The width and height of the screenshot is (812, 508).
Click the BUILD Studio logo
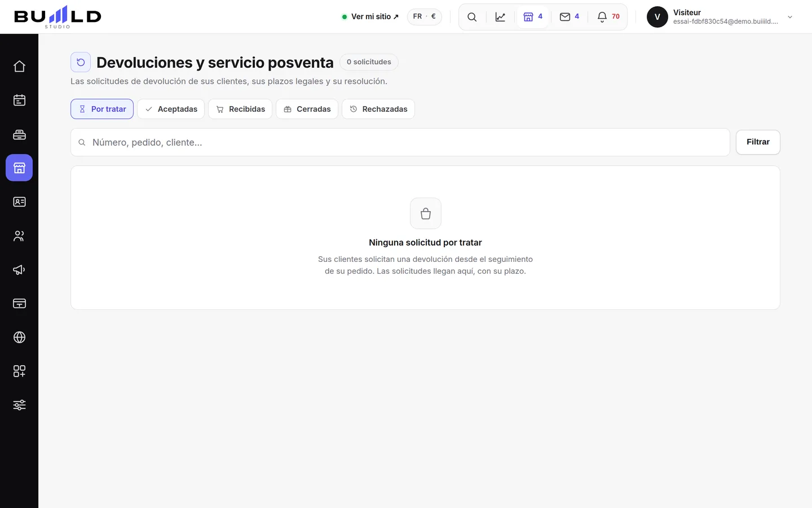[58, 17]
